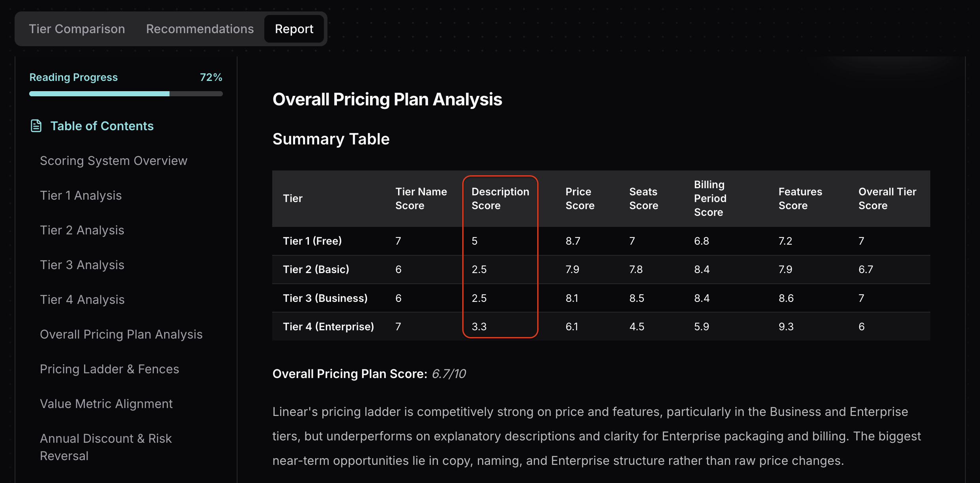Select the Report tab

[294, 28]
